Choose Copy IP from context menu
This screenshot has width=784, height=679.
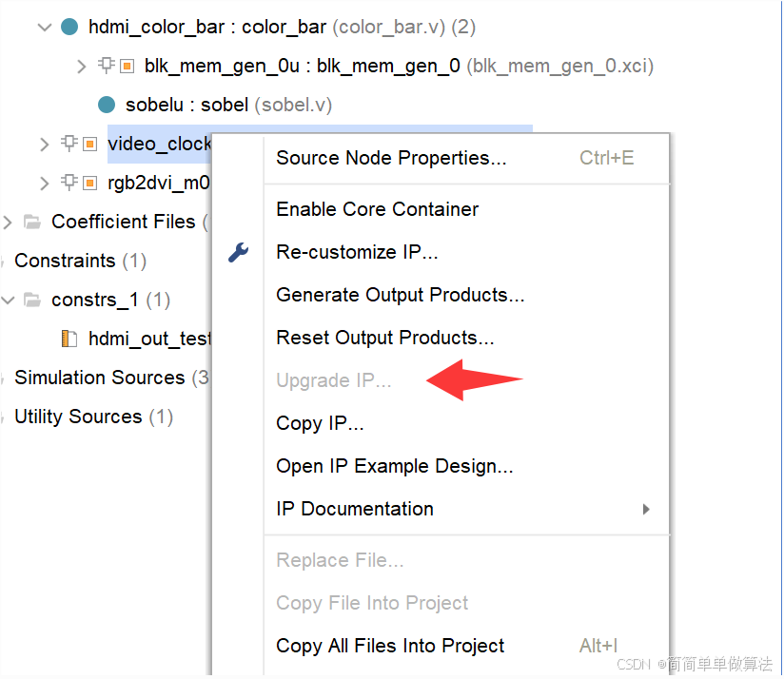(x=466, y=424)
